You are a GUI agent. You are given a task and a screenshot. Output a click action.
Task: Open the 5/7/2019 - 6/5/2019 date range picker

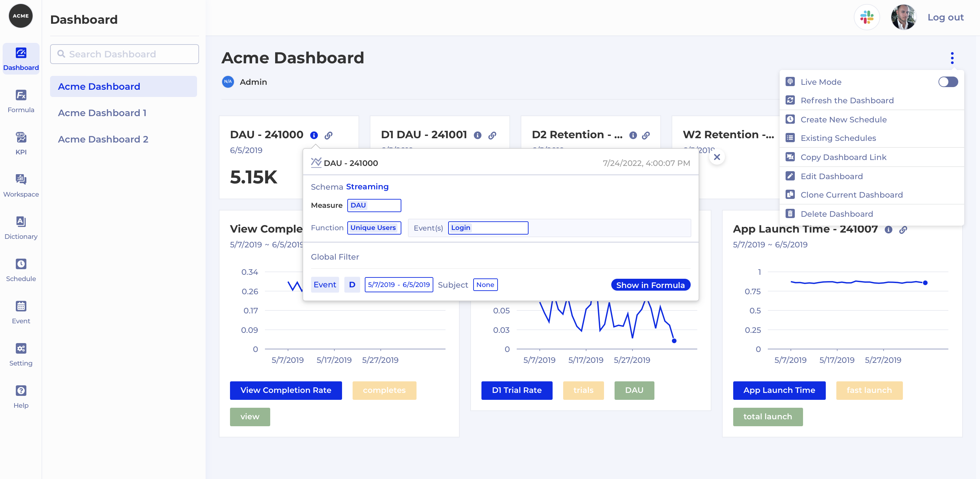click(x=398, y=285)
